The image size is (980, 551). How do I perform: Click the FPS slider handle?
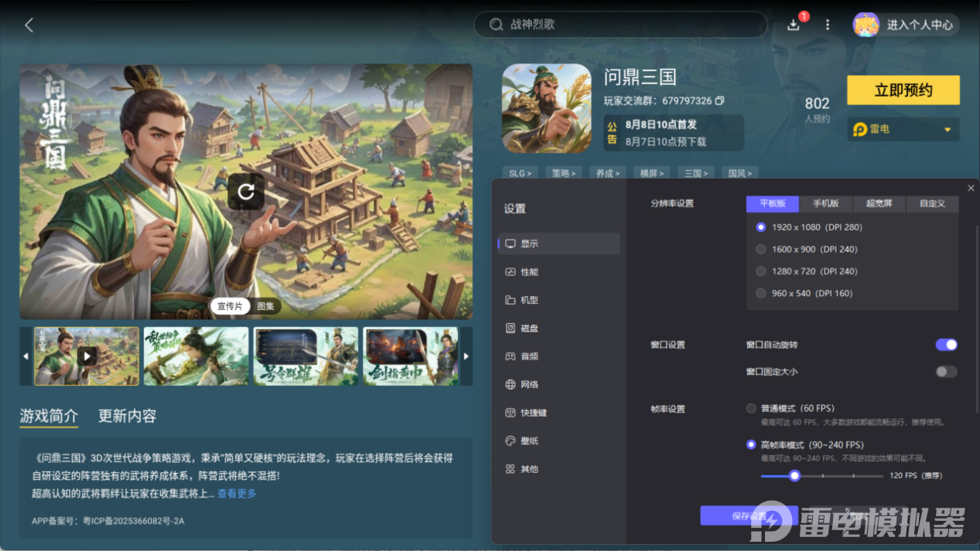coord(794,475)
